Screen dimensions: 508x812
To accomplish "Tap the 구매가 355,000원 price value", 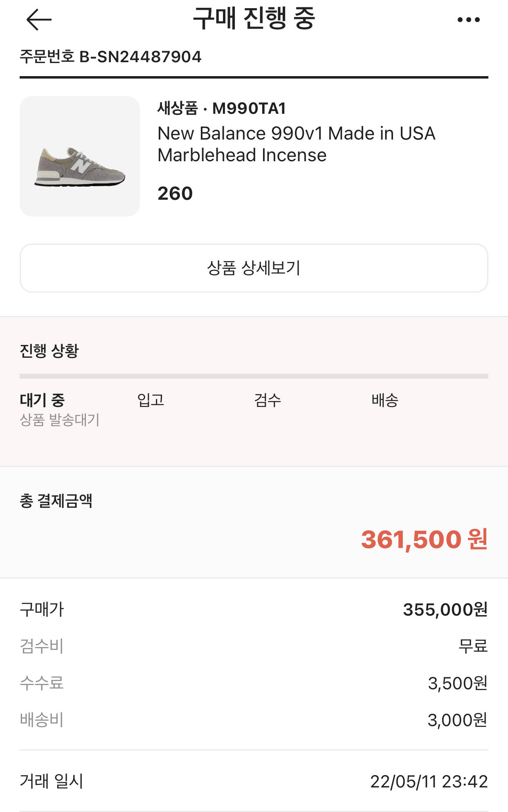I will point(445,610).
